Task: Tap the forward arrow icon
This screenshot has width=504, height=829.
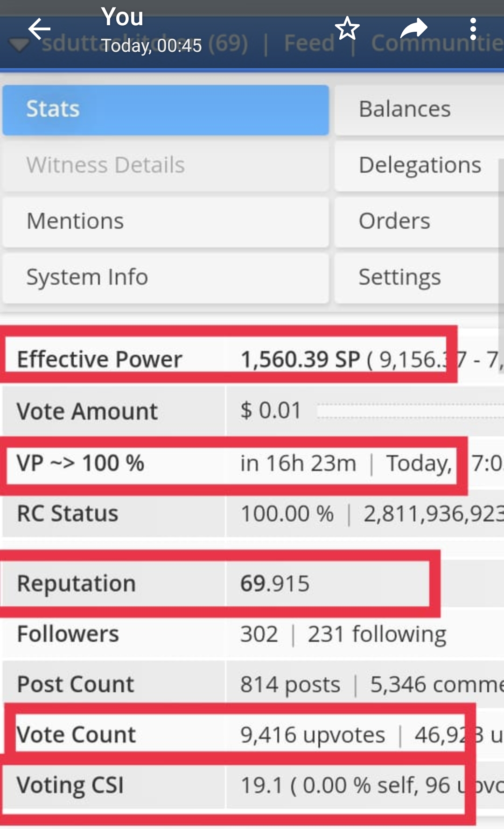Action: pyautogui.click(x=413, y=28)
